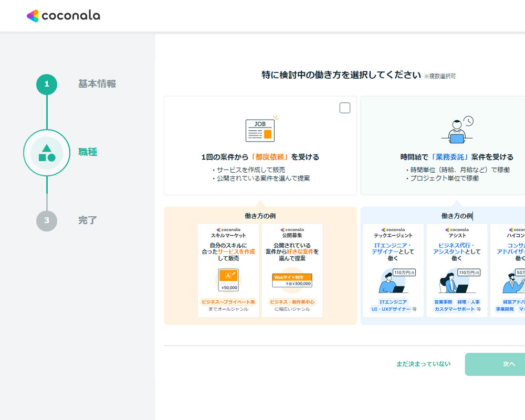
Task: Click the ¥50,000 service illustration
Action: coord(228,279)
